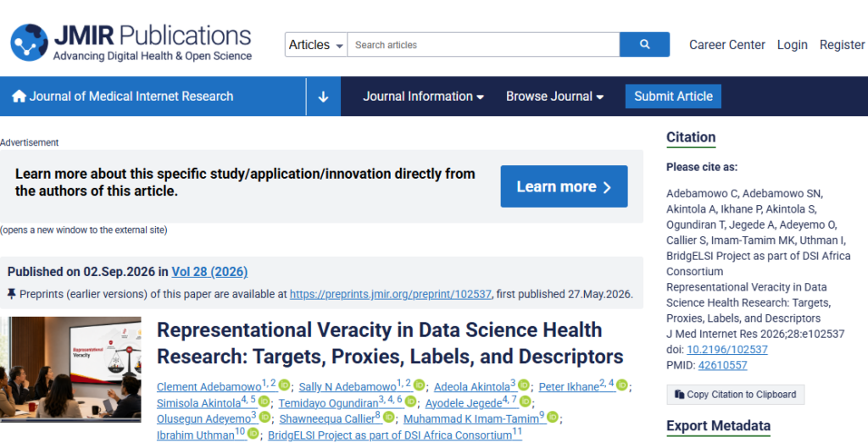Open the Career Center page
Image resolution: width=868 pixels, height=443 pixels.
click(726, 45)
